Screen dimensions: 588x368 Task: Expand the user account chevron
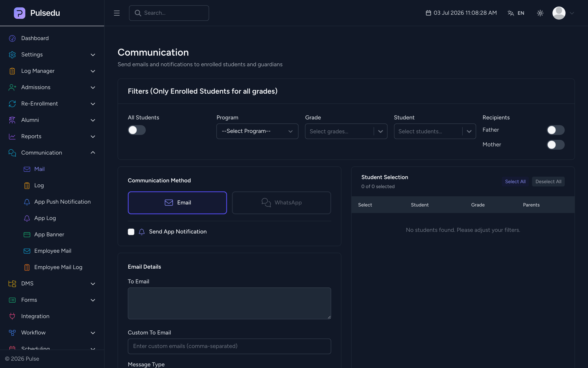tap(572, 13)
